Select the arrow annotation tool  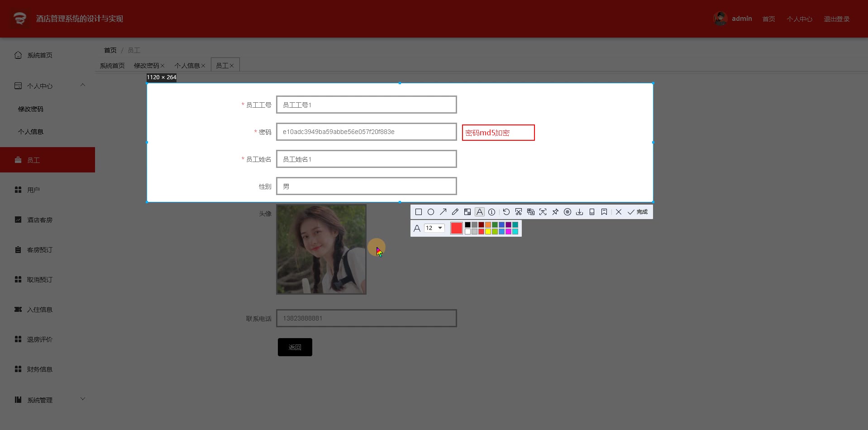443,212
